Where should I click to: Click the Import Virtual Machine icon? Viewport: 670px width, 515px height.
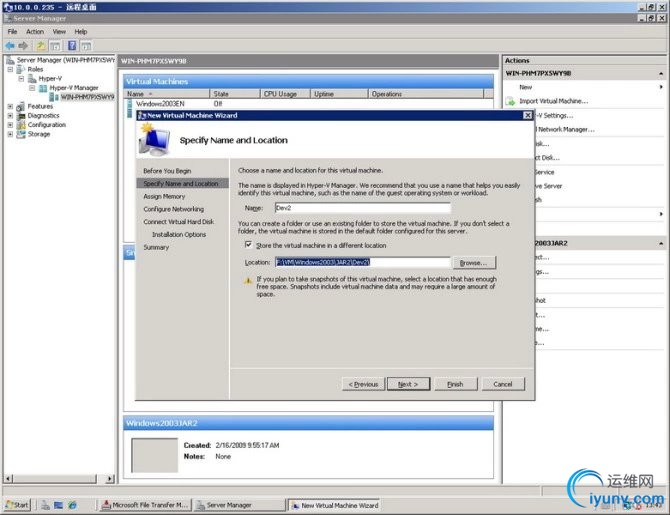(x=511, y=101)
